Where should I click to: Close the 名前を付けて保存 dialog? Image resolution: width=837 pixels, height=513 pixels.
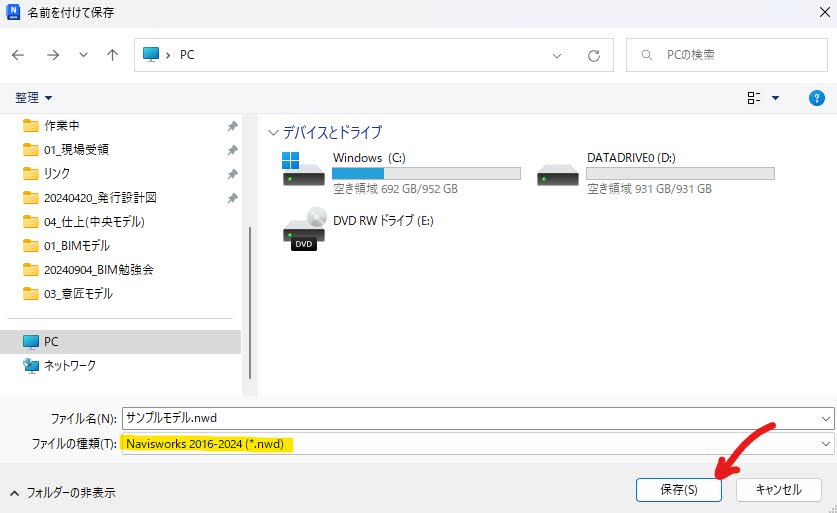[x=825, y=12]
